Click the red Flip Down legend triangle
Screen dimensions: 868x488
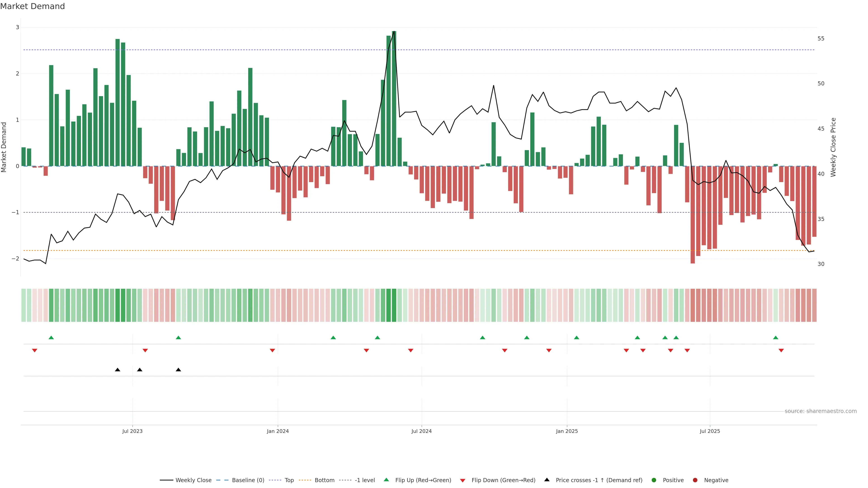point(463,480)
